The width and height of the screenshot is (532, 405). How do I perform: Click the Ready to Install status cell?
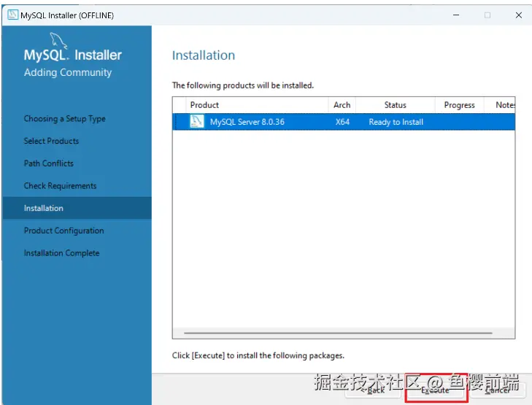[396, 122]
